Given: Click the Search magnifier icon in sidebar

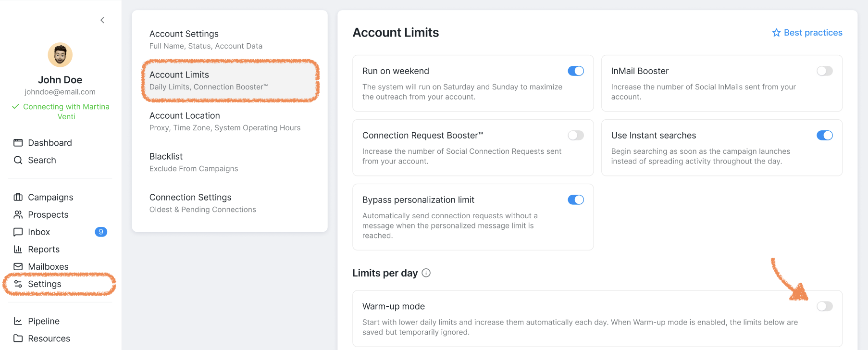Looking at the screenshot, I should pyautogui.click(x=18, y=160).
